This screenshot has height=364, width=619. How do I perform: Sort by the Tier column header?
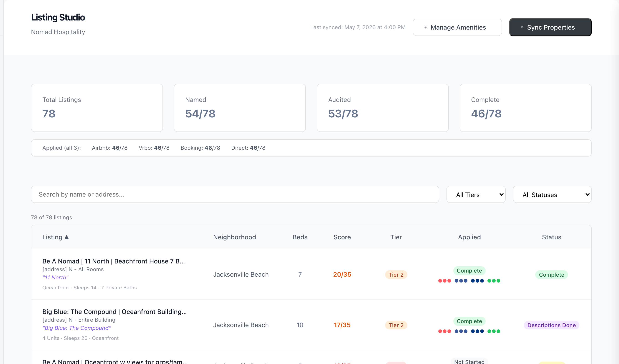[396, 237]
